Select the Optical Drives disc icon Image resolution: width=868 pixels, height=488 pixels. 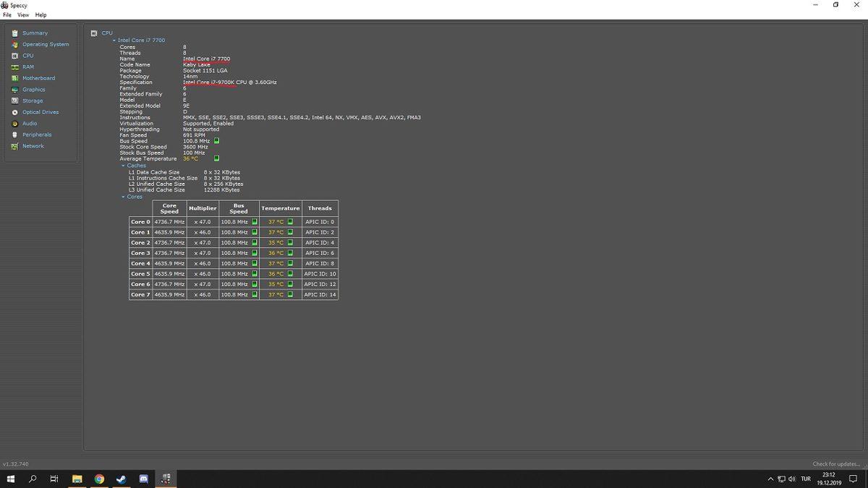click(x=14, y=112)
